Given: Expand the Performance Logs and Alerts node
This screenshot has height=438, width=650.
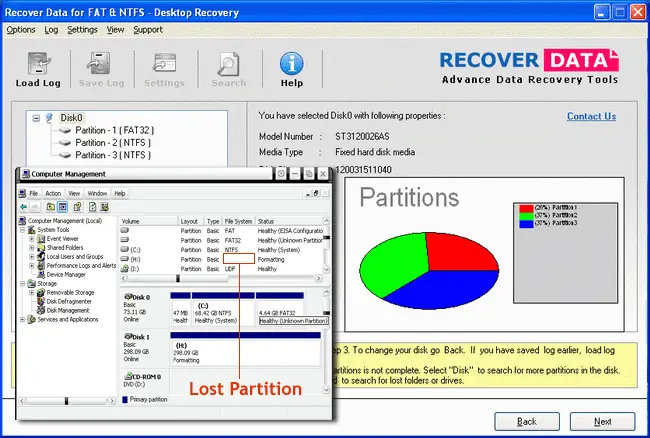Looking at the screenshot, I should point(32,266).
